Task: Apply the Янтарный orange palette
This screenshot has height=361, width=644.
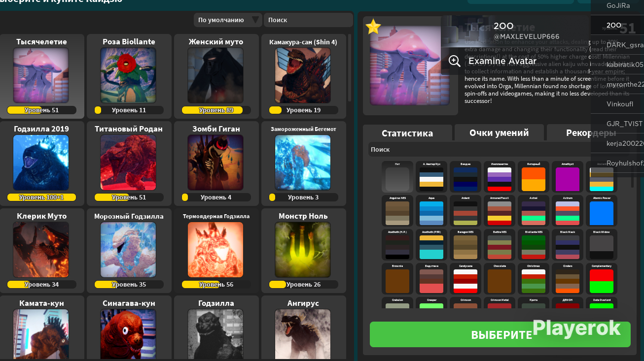Action: [x=534, y=177]
